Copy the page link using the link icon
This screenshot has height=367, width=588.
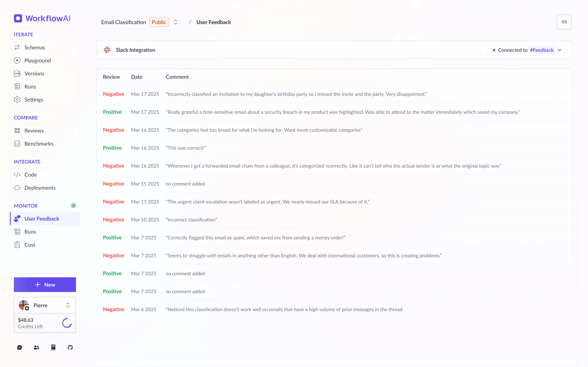tap(564, 22)
